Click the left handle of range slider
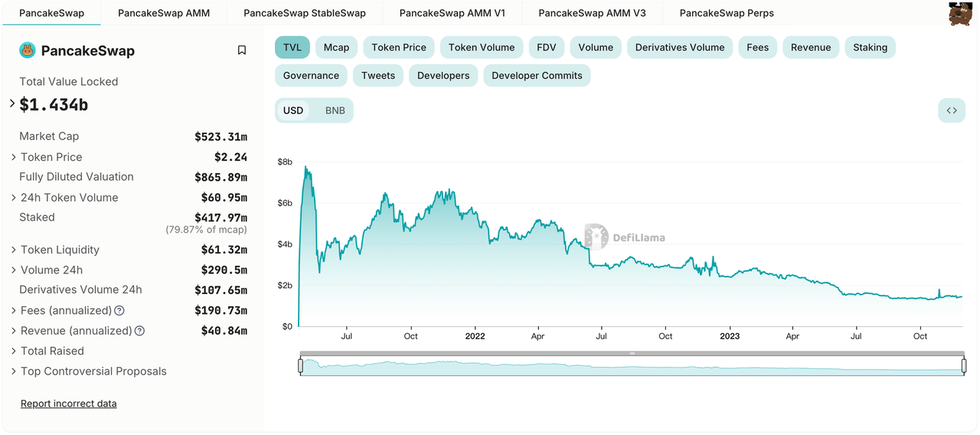This screenshot has height=435, width=980. [x=301, y=366]
